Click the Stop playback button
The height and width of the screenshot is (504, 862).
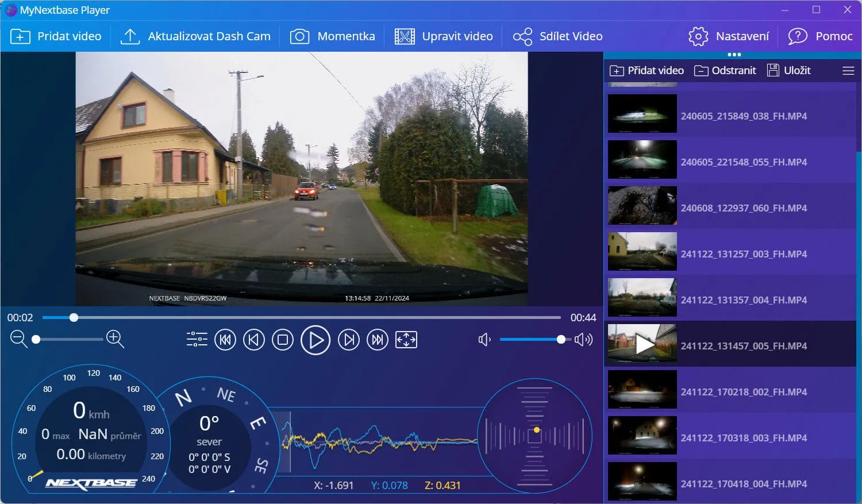(282, 340)
